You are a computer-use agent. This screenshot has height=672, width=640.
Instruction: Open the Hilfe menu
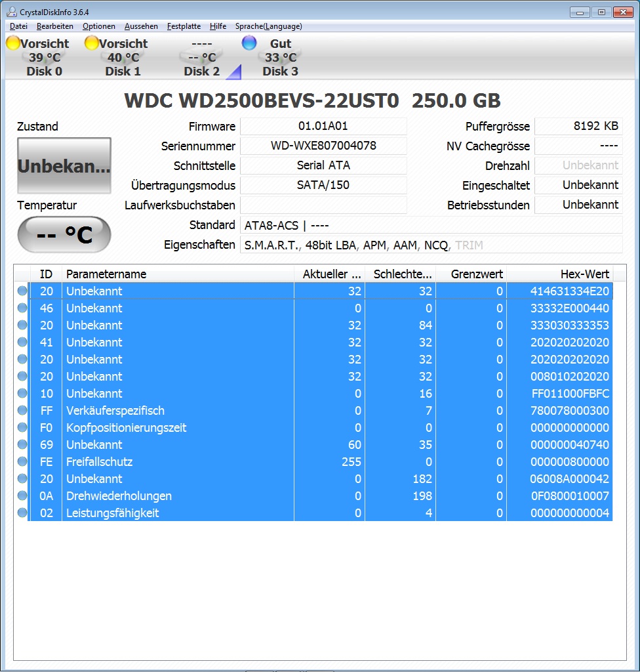(218, 26)
